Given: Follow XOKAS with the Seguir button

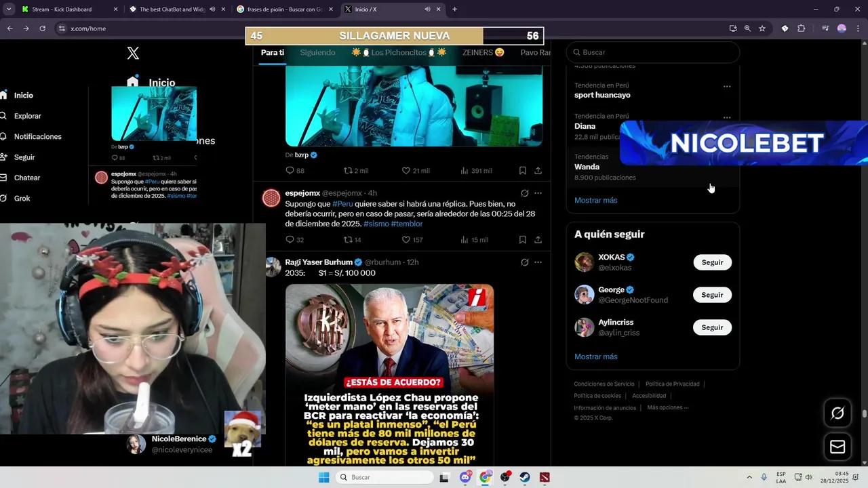Looking at the screenshot, I should point(712,262).
